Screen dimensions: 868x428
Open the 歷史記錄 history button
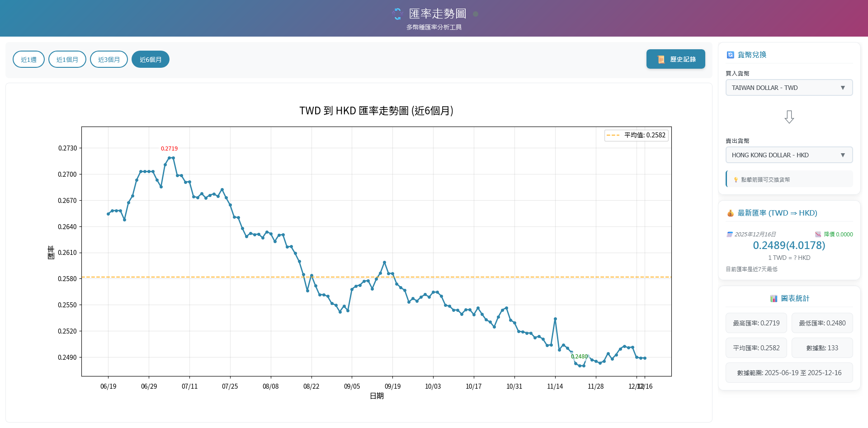coord(675,59)
